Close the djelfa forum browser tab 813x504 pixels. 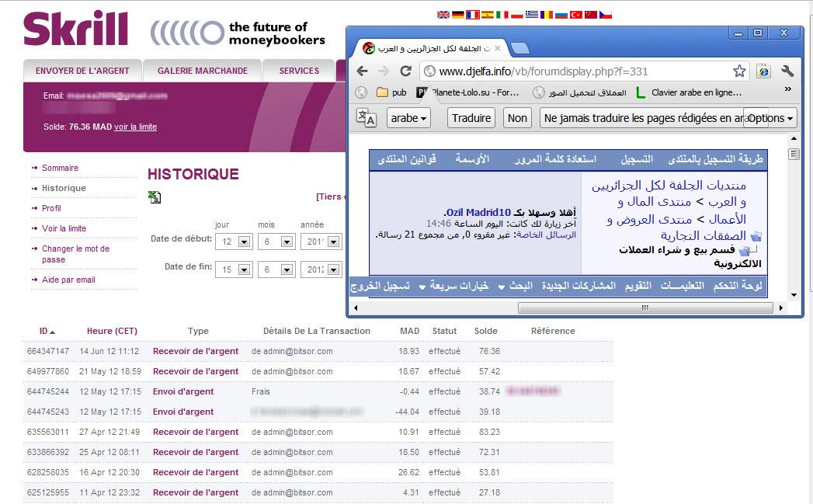pos(498,48)
